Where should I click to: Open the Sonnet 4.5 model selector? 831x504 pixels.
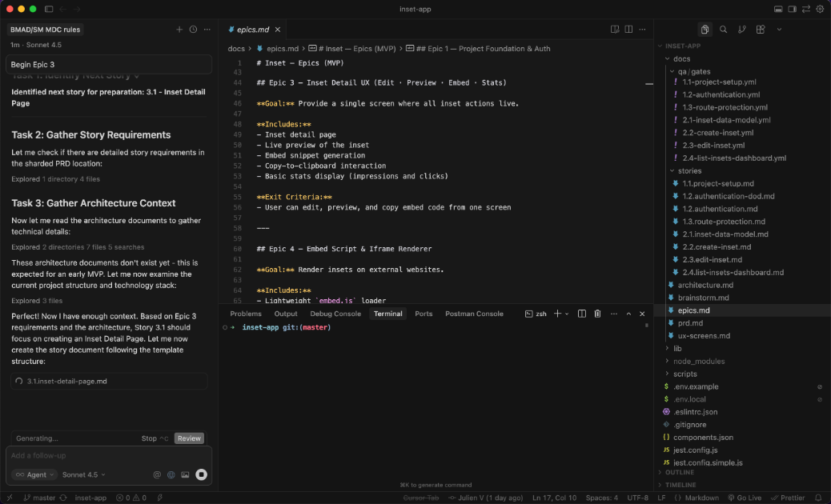pyautogui.click(x=82, y=474)
